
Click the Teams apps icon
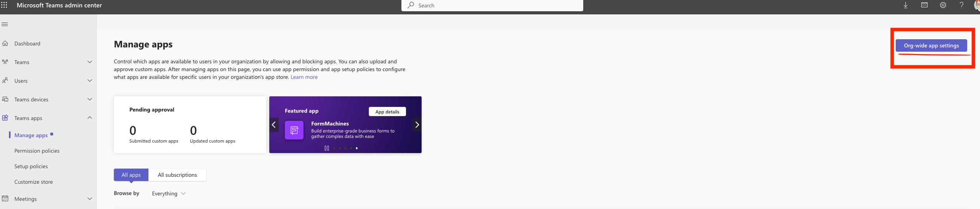[x=5, y=118]
